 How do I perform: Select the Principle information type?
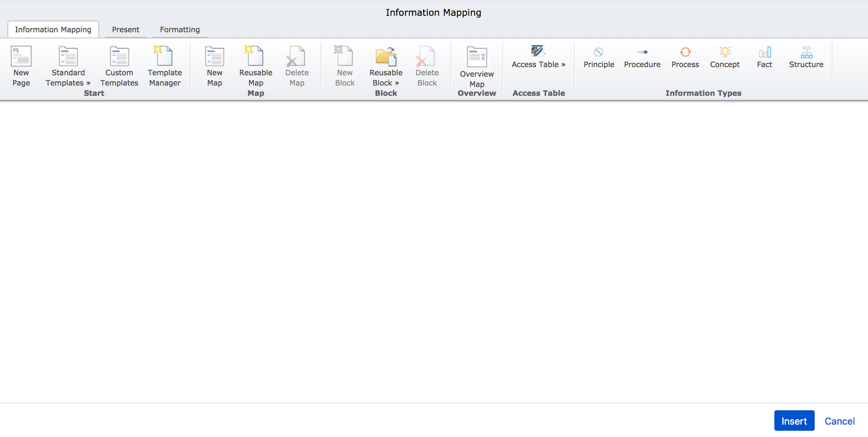tap(599, 57)
